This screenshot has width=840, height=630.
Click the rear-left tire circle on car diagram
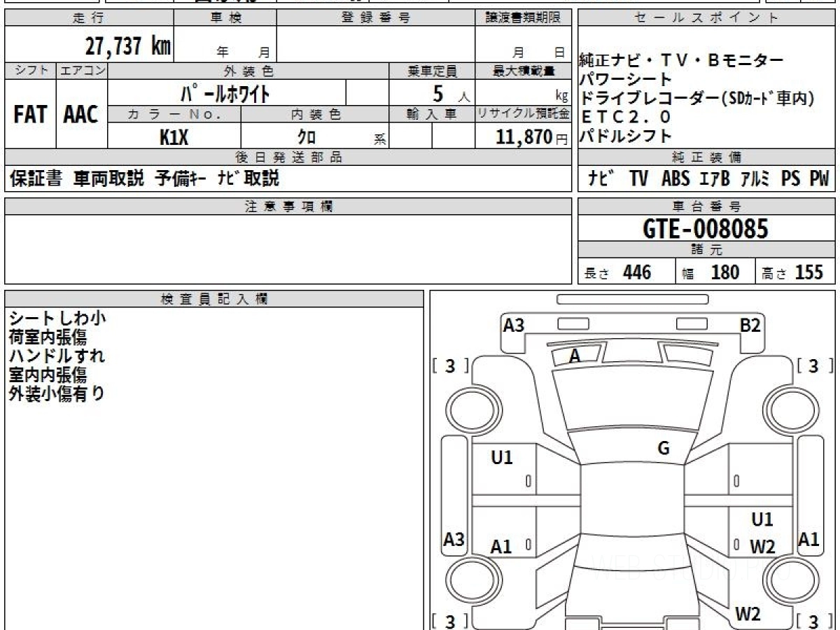tap(470, 580)
